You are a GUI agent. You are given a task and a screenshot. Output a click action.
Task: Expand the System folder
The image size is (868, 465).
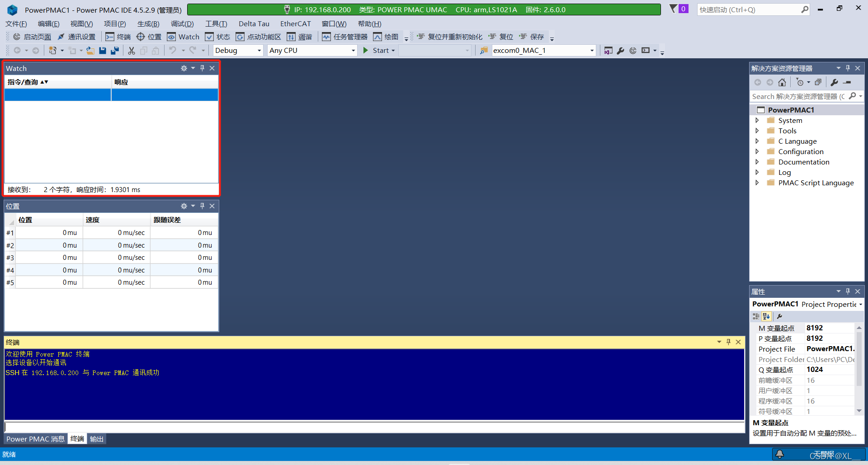click(x=757, y=120)
